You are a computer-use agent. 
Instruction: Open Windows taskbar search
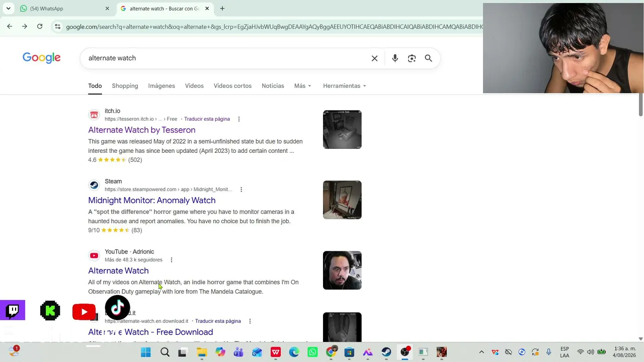pos(165,352)
